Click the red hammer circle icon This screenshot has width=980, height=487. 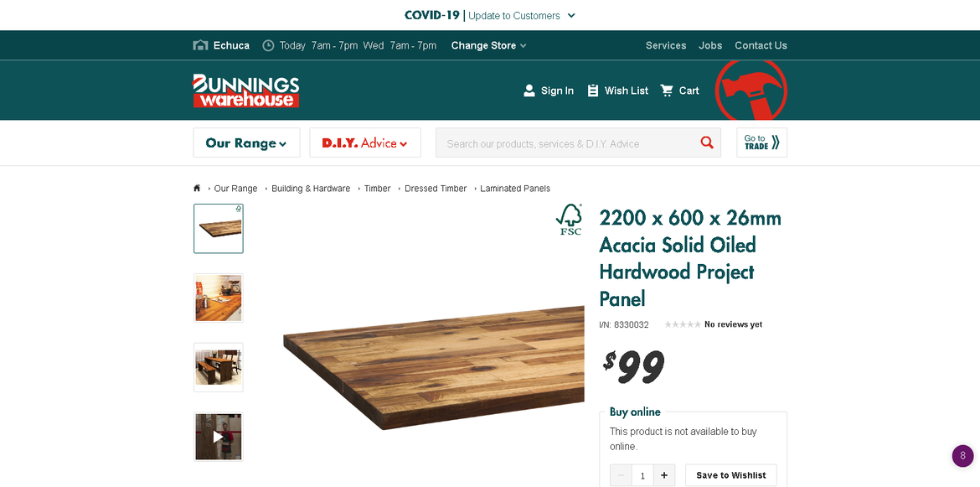(750, 90)
